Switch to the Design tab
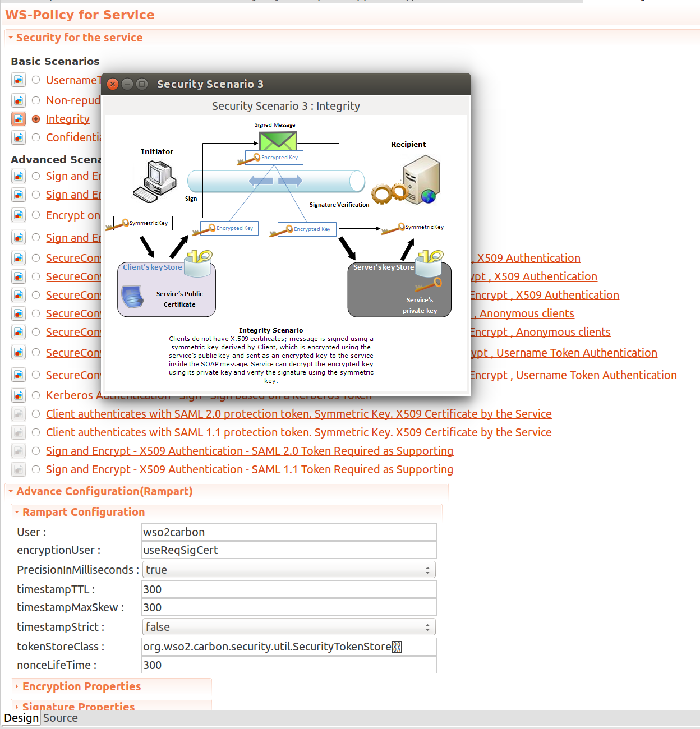Viewport: 700px width, 729px height. tap(21, 718)
